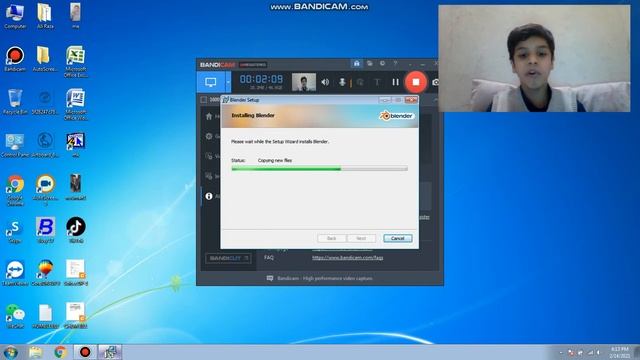This screenshot has height=360, width=640.
Task: Open the blue B application desktop shortcut
Action: click(45, 230)
